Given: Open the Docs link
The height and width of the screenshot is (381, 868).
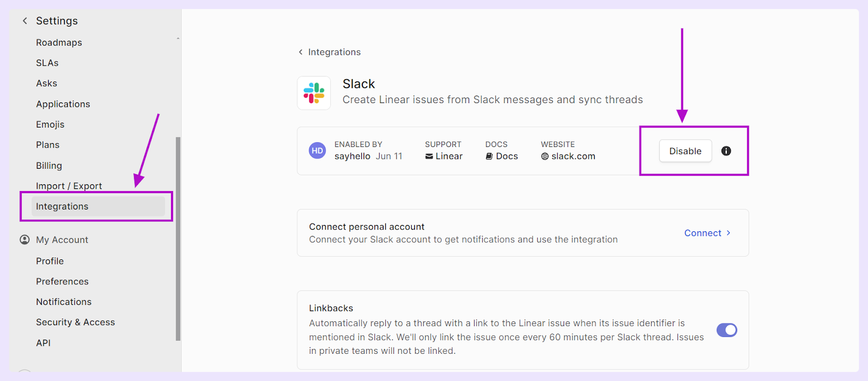Looking at the screenshot, I should [x=502, y=156].
